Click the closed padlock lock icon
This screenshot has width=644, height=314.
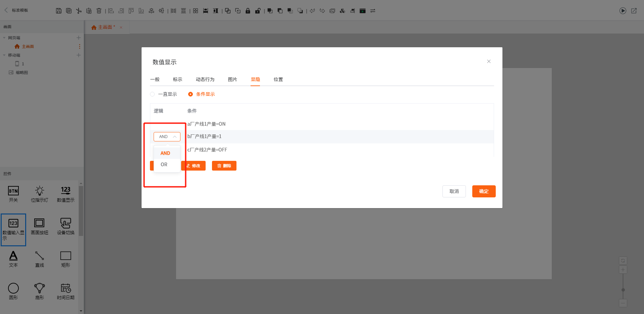(248, 11)
